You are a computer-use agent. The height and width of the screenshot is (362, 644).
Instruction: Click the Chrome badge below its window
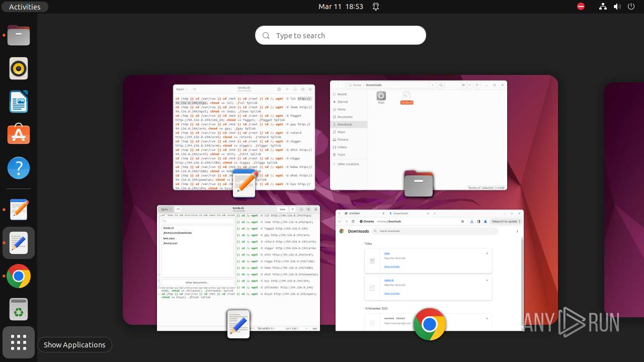(430, 324)
